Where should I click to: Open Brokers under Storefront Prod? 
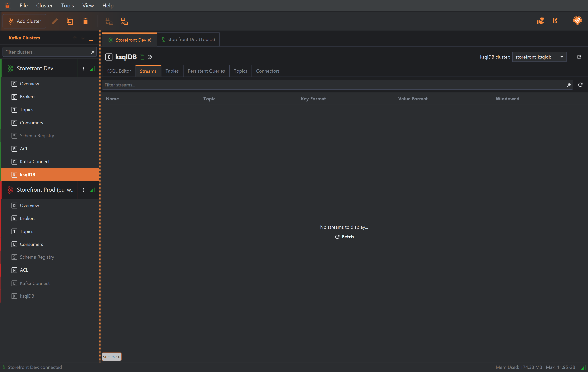pos(50,218)
